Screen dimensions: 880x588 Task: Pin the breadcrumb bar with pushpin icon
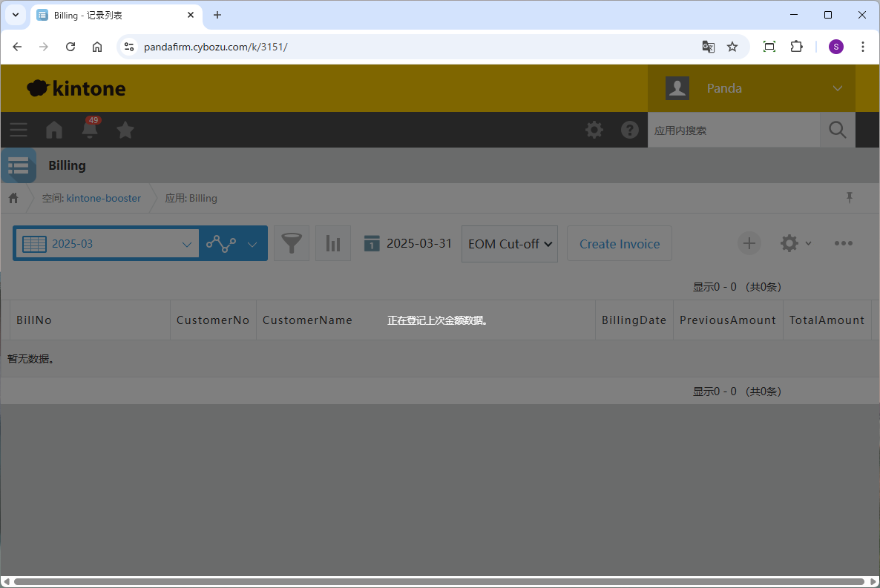click(850, 197)
